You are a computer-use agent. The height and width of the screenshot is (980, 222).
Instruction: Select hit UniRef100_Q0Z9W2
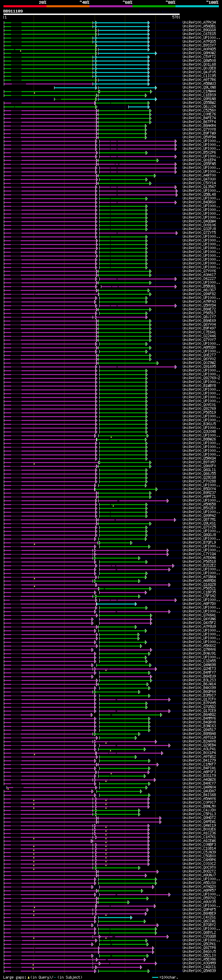coord(199,363)
